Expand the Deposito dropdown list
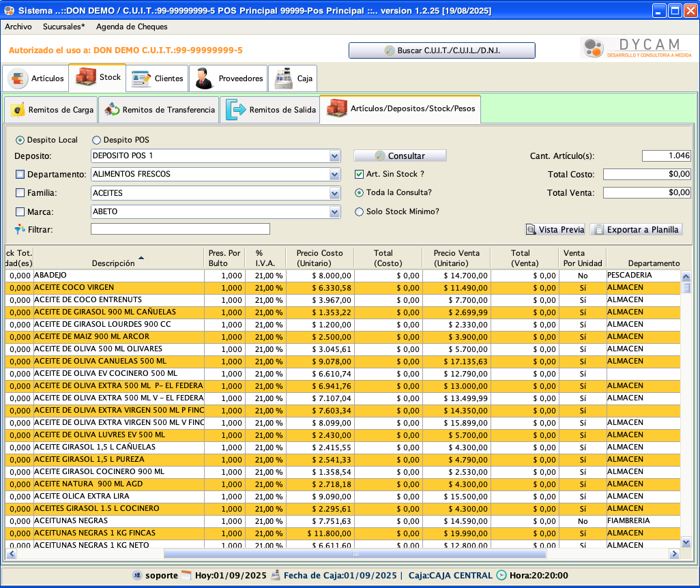The image size is (700, 588). (x=334, y=156)
